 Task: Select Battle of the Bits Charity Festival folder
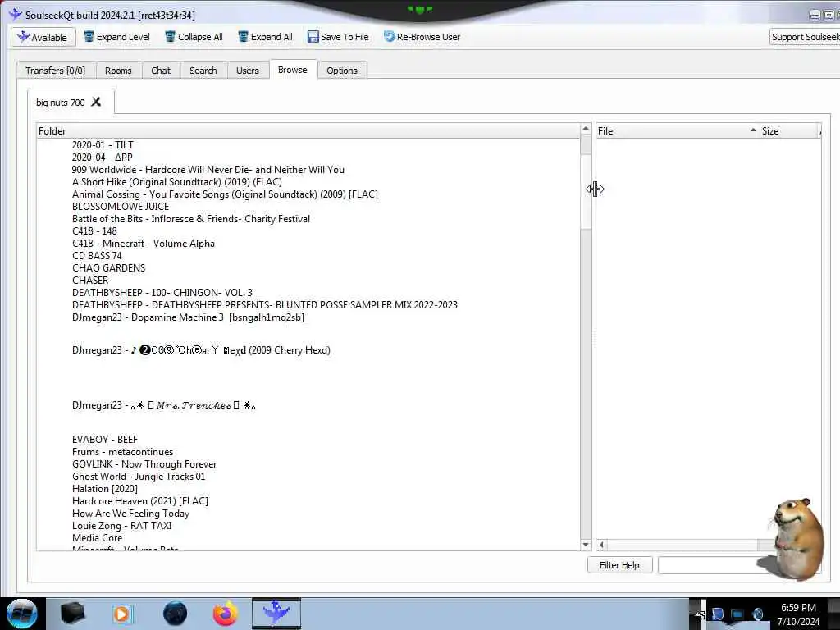pos(191,219)
